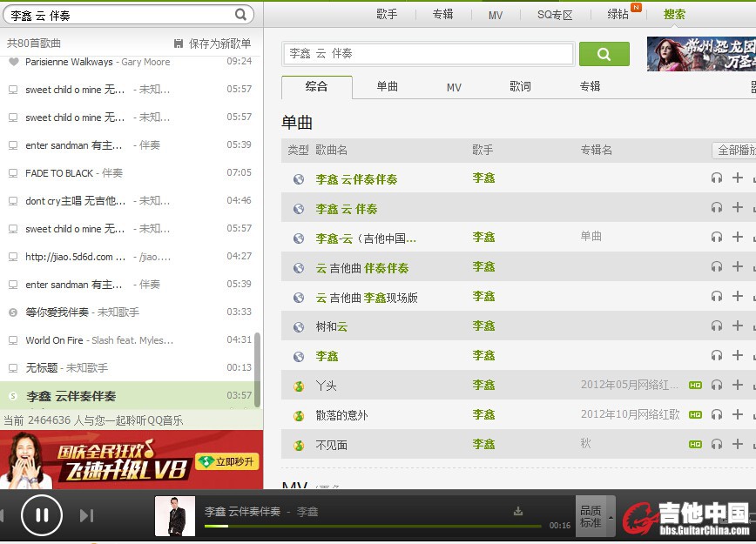Screen dimensions: 756x544
Task: Open 李鑫 artist link for 丫头
Action: pos(483,385)
